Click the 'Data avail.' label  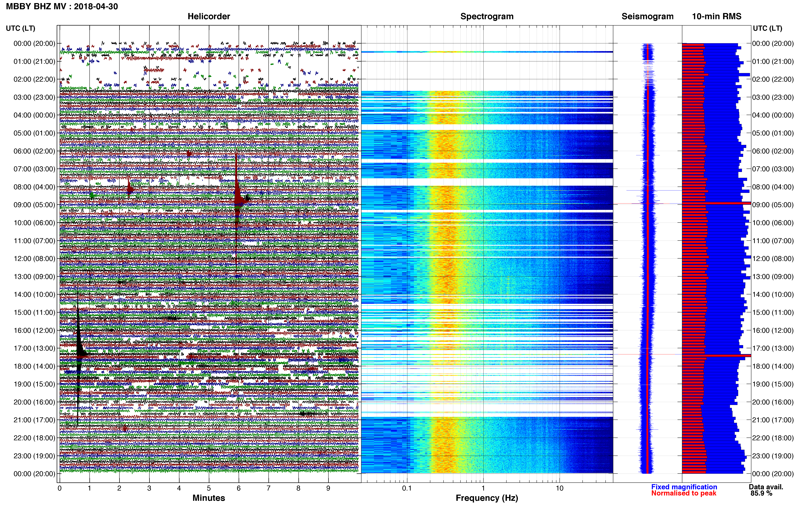coord(766,487)
